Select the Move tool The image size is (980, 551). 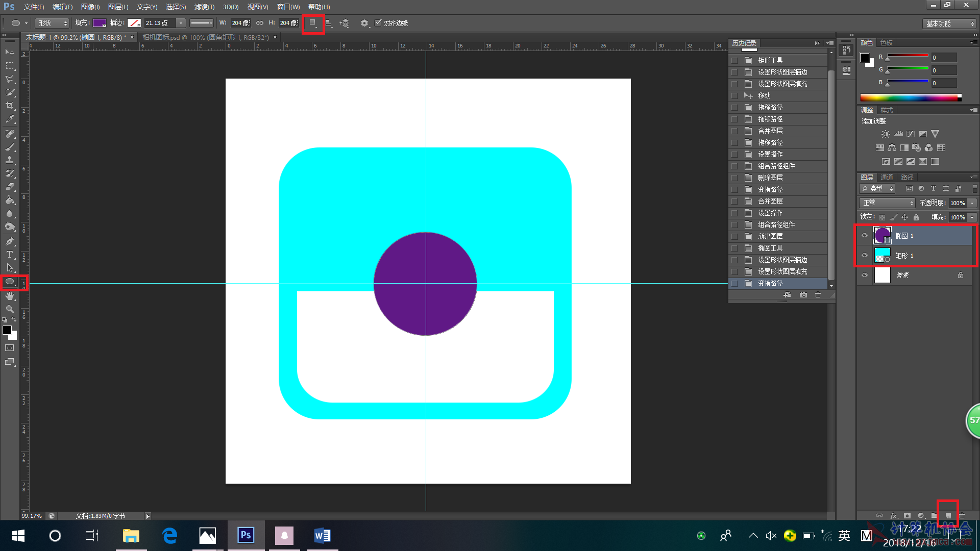point(10,53)
